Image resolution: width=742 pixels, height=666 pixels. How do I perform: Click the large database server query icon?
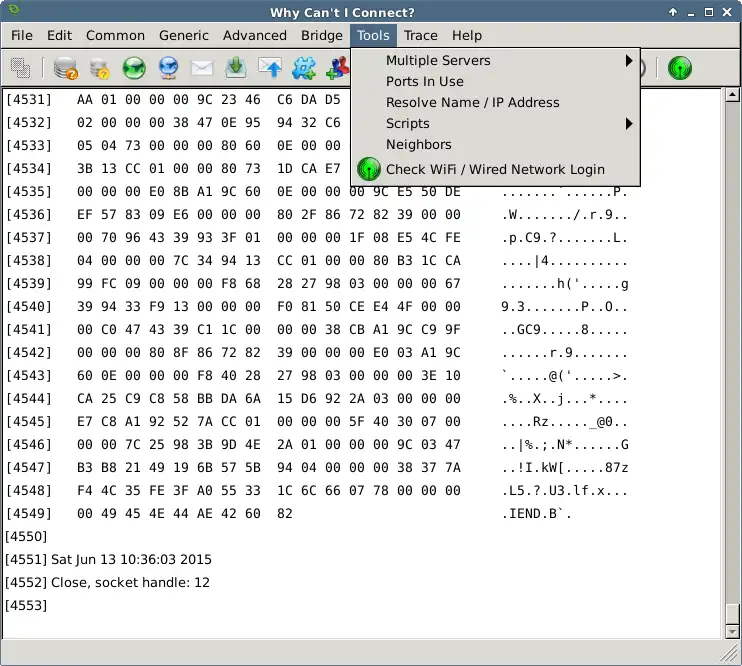tap(65, 68)
